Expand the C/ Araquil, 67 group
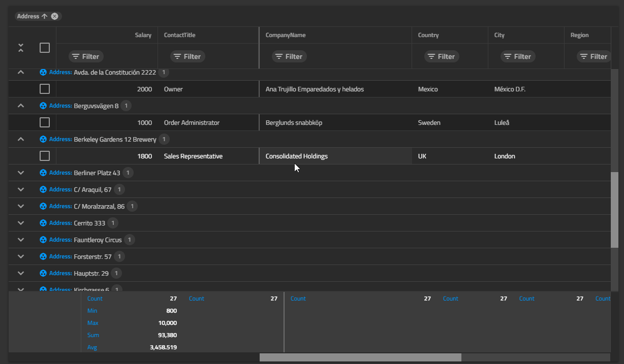This screenshot has width=624, height=364. click(20, 189)
